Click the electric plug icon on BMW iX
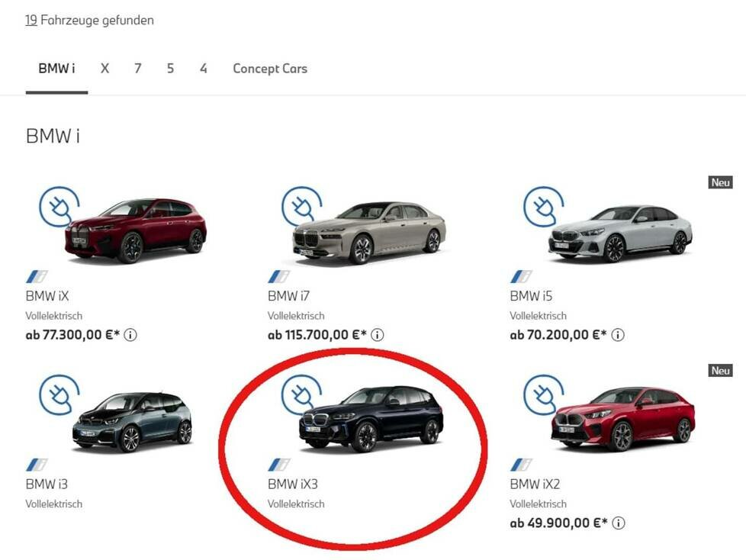Viewport: 746px width, 560px height. click(59, 207)
